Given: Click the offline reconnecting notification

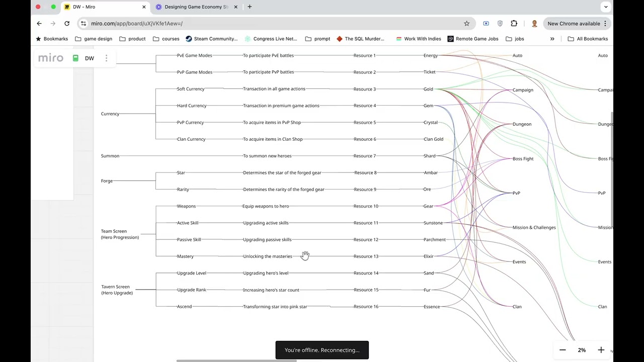Looking at the screenshot, I should [322, 350].
